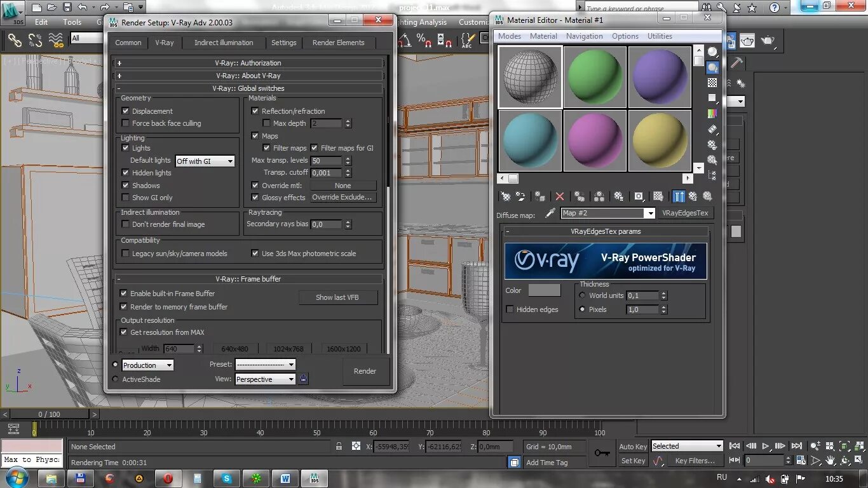Image resolution: width=868 pixels, height=488 pixels.
Task: Select the Select and Link tool
Action: click(x=15, y=41)
